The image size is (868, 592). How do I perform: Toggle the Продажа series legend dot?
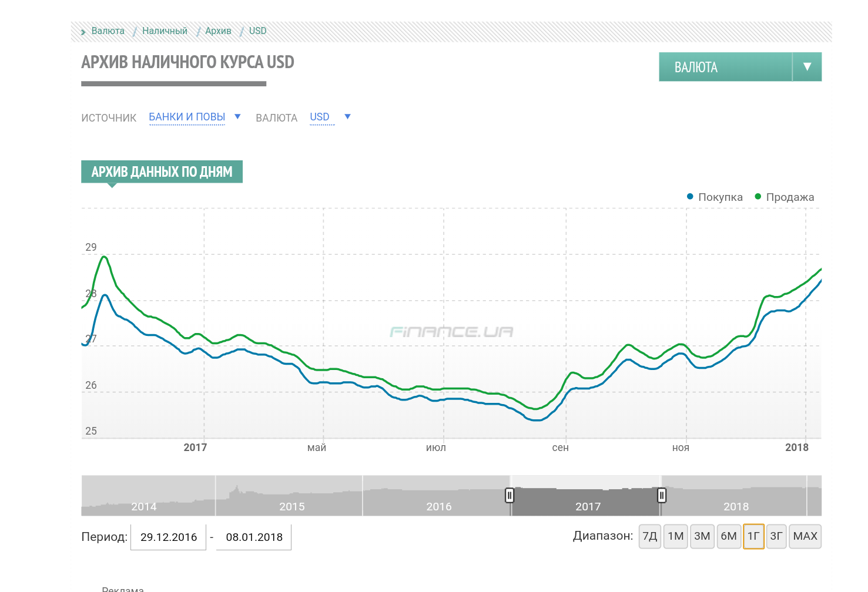758,197
